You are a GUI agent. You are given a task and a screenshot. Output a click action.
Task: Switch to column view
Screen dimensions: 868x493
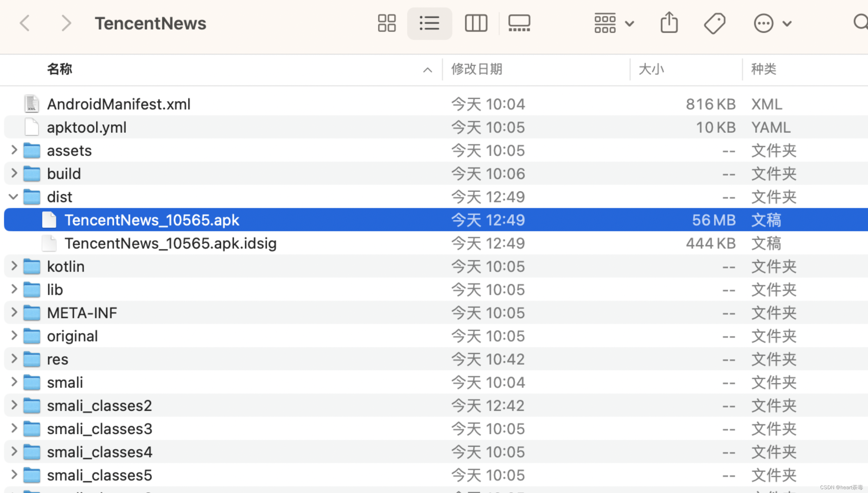click(476, 23)
